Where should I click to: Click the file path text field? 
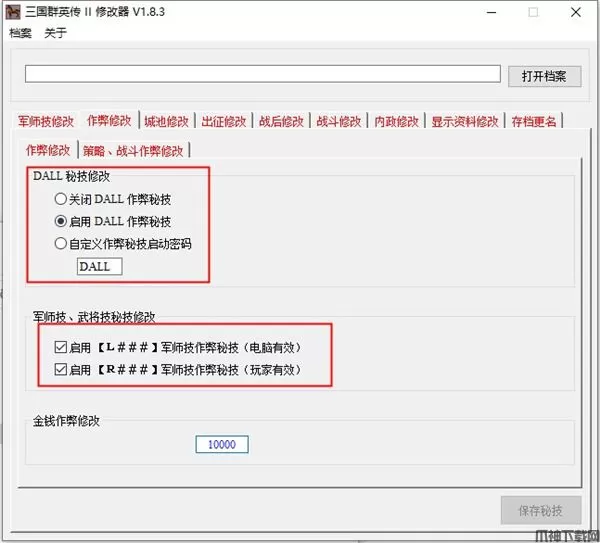pyautogui.click(x=262, y=74)
